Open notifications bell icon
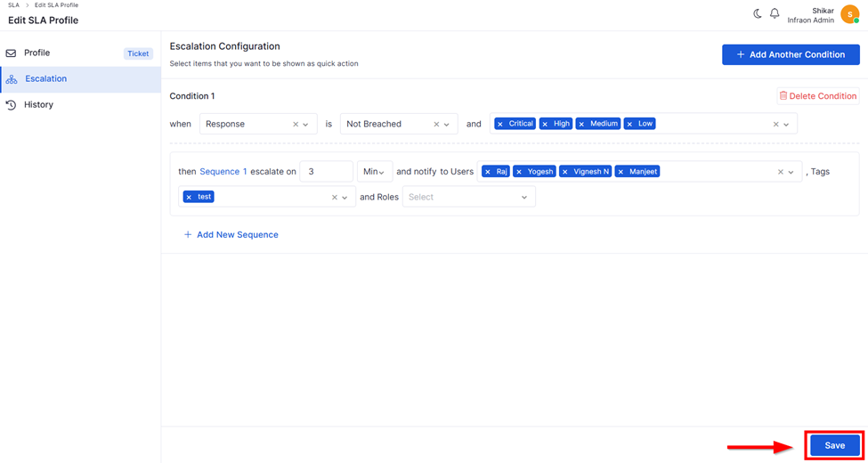 click(775, 13)
